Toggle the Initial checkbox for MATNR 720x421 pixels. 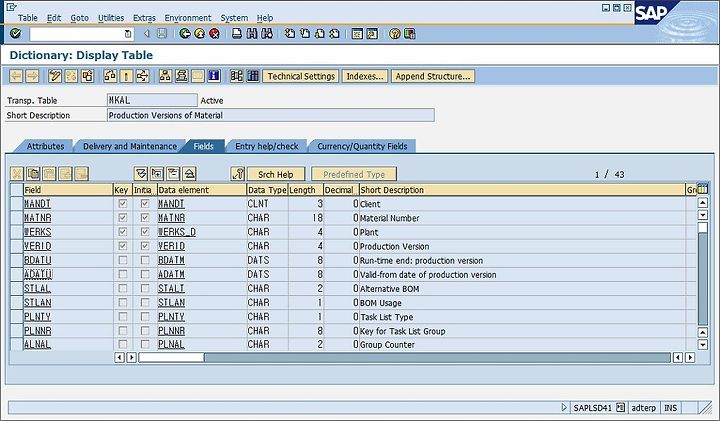tap(145, 218)
